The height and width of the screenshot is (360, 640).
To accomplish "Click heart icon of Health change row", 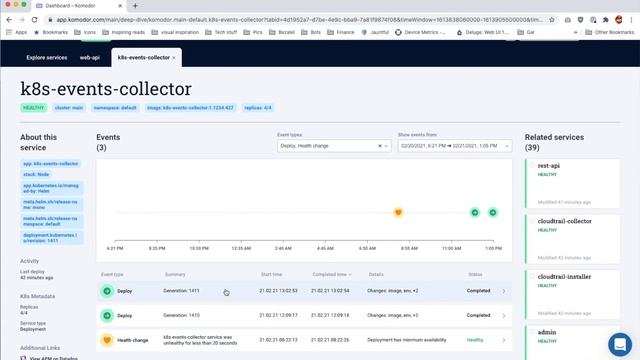I will click(x=107, y=340).
